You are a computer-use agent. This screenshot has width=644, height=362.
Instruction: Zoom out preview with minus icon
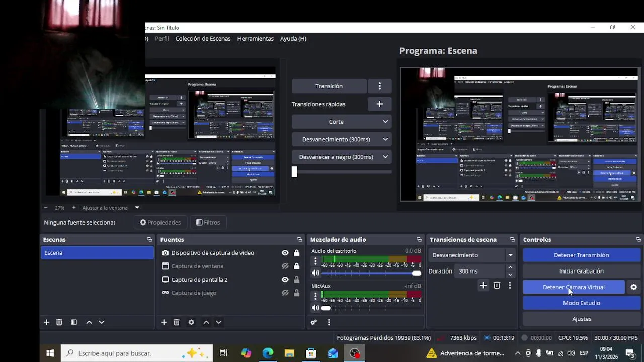46,208
